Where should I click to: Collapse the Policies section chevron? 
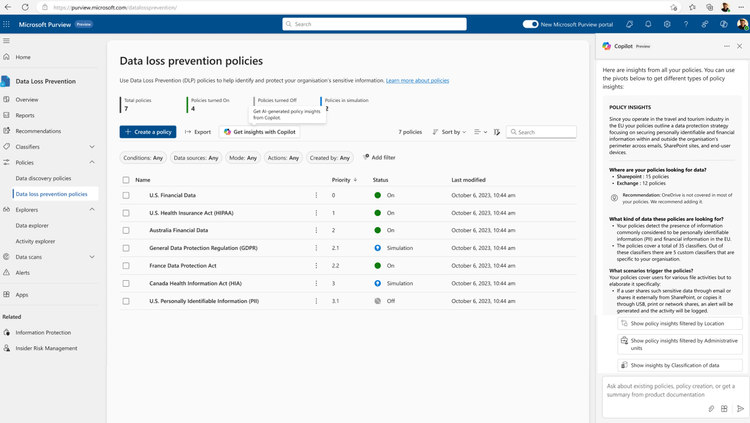(x=92, y=162)
